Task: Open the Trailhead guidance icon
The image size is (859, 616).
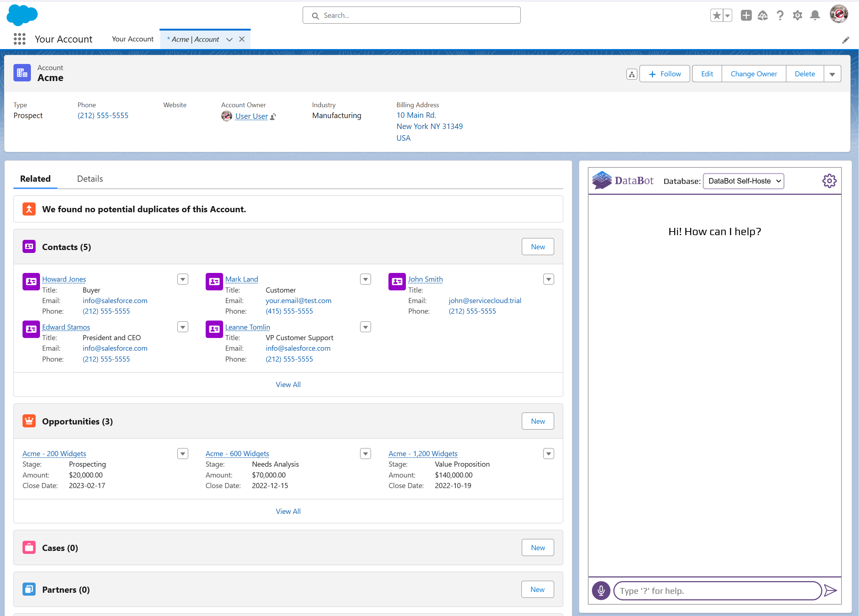Action: [x=763, y=16]
